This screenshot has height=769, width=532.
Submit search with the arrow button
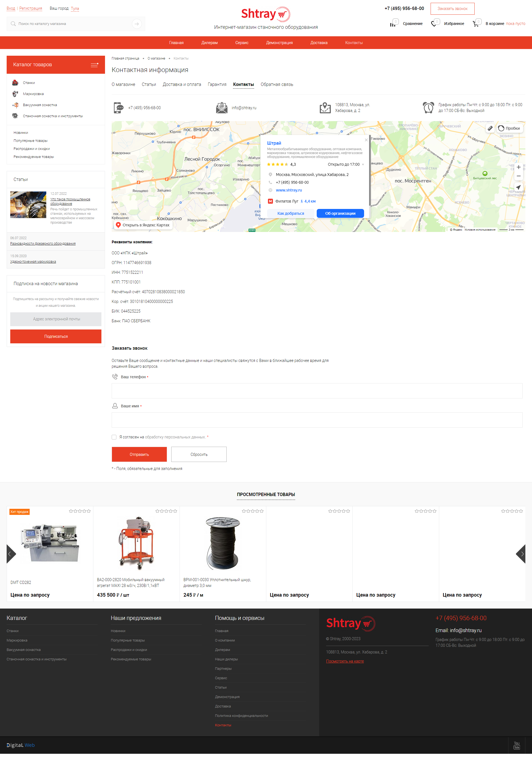(x=137, y=24)
